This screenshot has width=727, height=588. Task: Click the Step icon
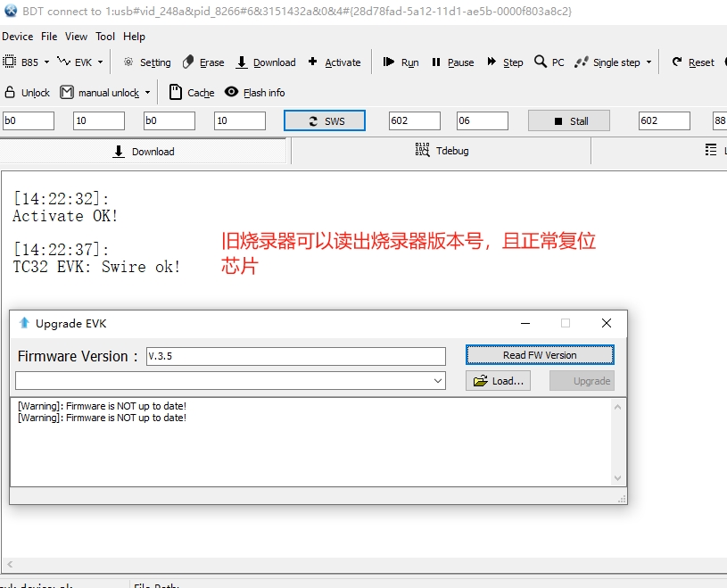pyautogui.click(x=492, y=62)
